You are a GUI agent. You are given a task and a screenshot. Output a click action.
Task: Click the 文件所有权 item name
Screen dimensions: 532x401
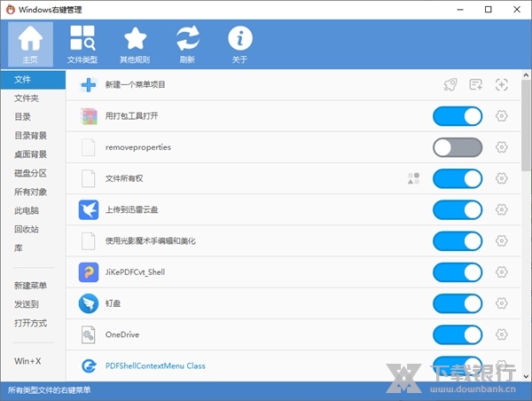tap(124, 178)
